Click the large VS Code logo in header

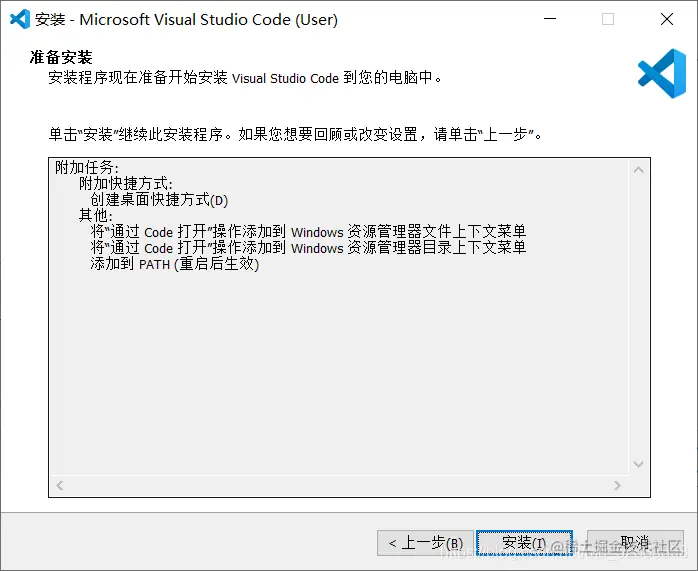(x=662, y=73)
